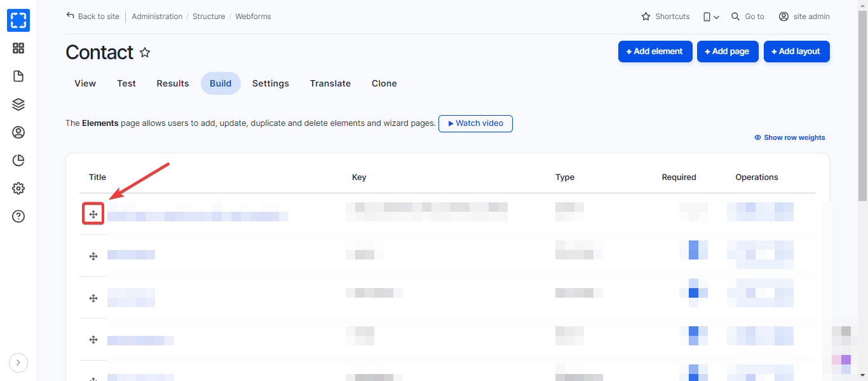Toggle Show row weights

790,137
